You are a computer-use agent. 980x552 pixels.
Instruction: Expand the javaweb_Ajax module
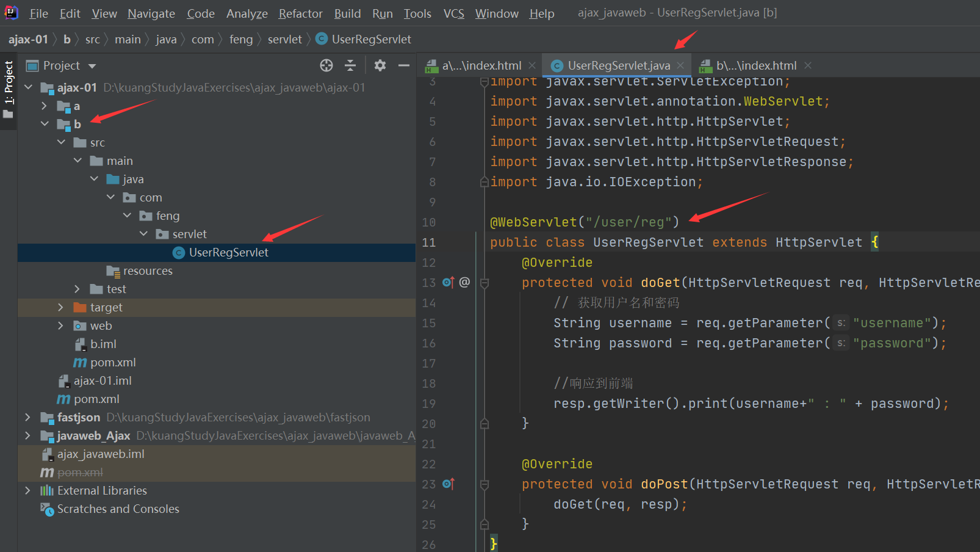(27, 435)
